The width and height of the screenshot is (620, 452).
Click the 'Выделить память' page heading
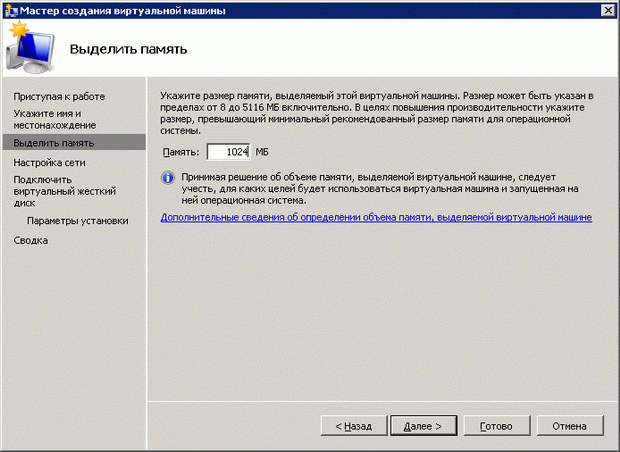pyautogui.click(x=128, y=49)
